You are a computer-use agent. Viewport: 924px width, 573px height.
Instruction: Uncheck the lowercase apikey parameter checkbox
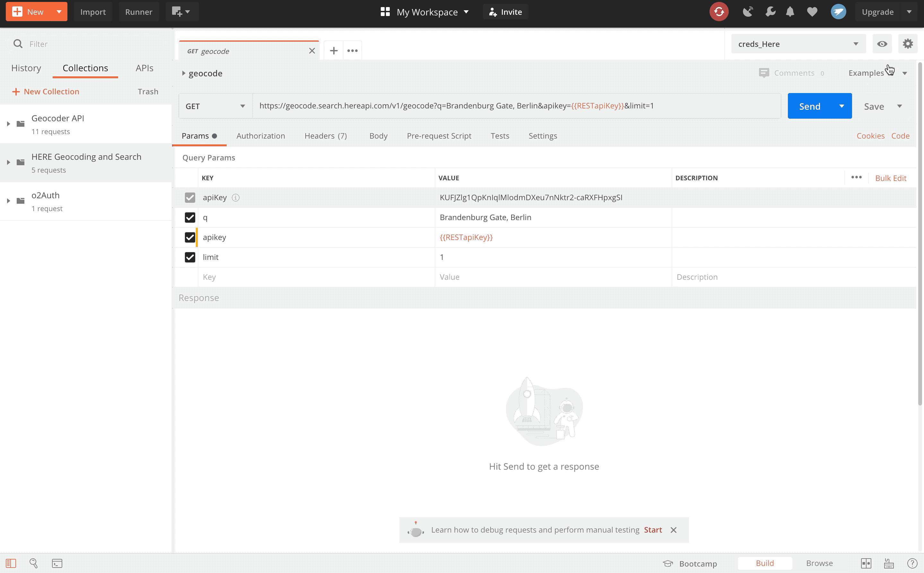(190, 237)
